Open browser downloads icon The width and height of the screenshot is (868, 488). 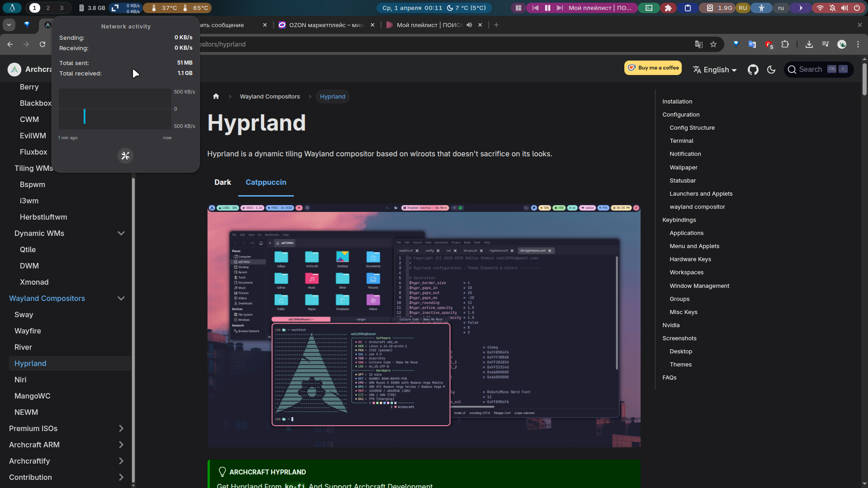tap(809, 44)
